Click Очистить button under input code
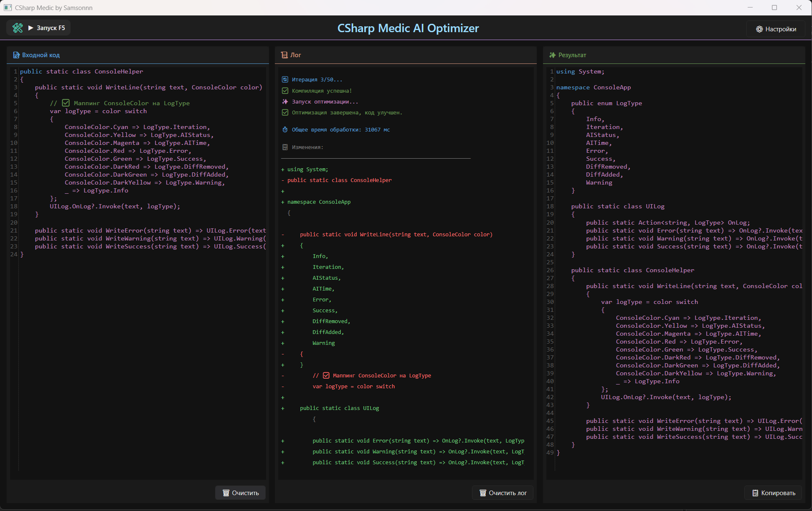The height and width of the screenshot is (511, 812). [x=240, y=493]
